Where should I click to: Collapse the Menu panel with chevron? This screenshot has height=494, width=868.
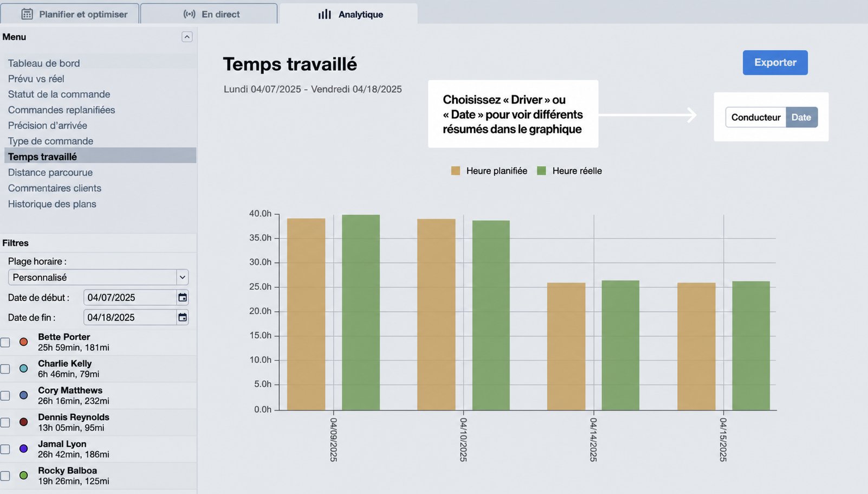187,37
